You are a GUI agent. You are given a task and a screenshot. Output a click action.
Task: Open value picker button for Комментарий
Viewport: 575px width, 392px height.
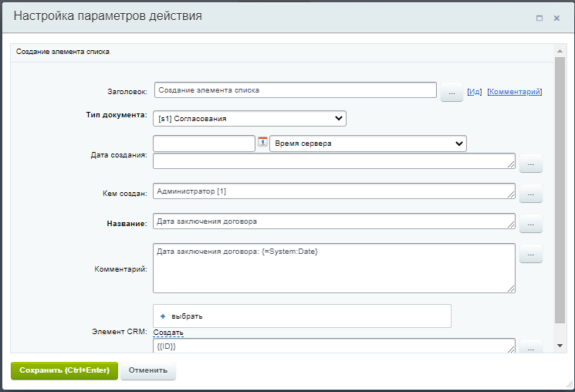pos(531,254)
